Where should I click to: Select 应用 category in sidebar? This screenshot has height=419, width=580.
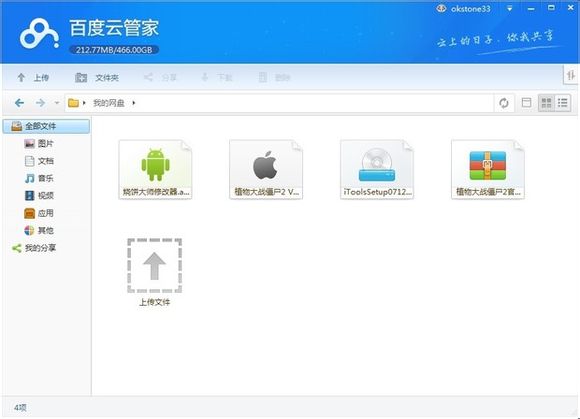pos(39,213)
